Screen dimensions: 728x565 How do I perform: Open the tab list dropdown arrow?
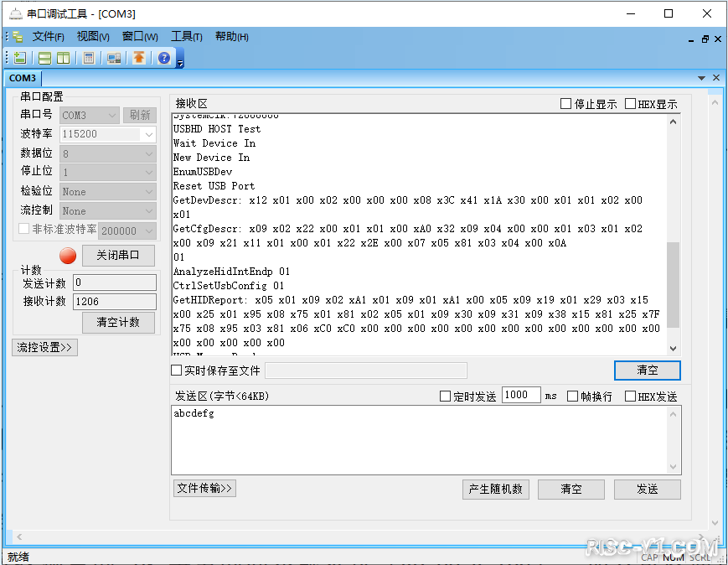pos(701,78)
